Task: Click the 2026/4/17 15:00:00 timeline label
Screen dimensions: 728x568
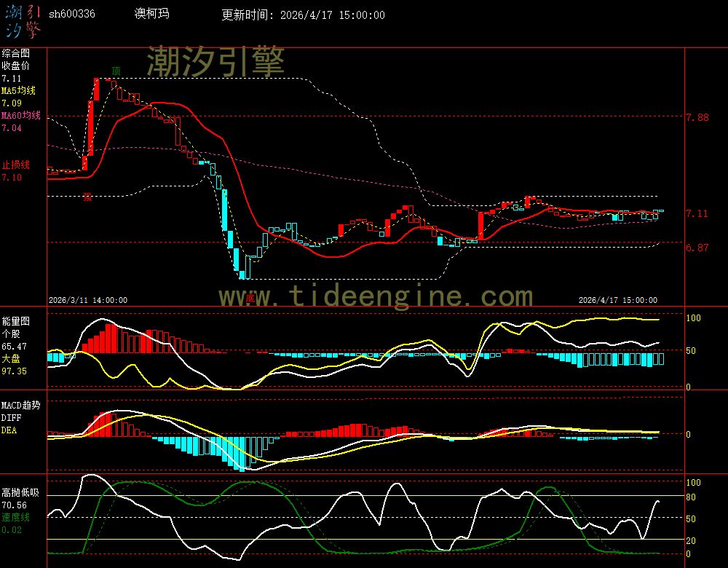Action: tap(618, 299)
